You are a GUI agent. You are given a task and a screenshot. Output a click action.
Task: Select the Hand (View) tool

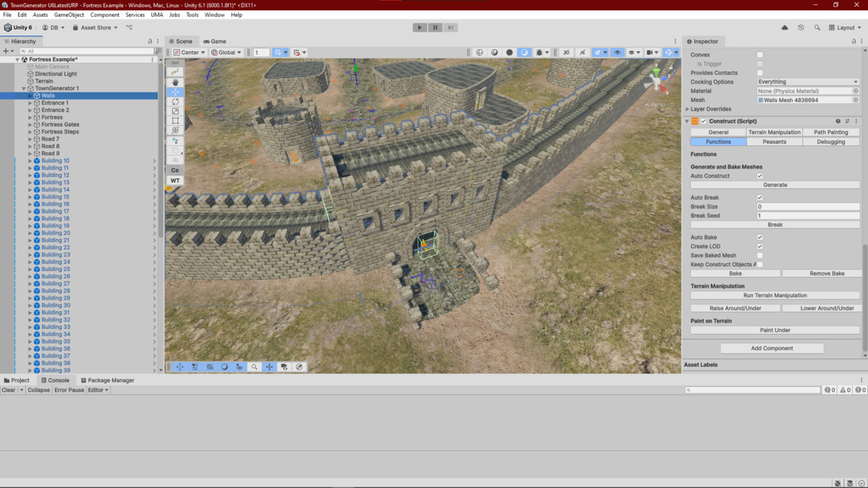click(x=175, y=82)
